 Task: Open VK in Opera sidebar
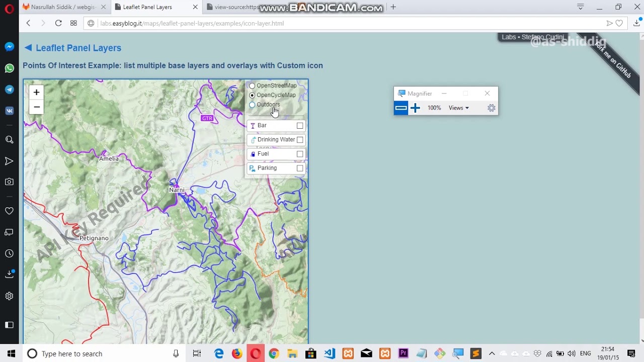(9, 111)
